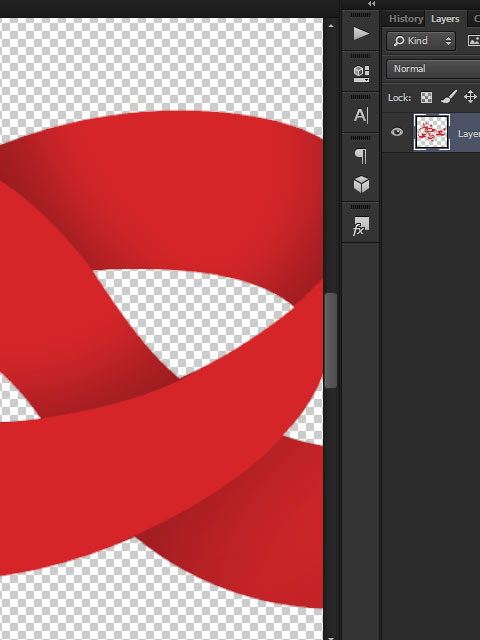Image resolution: width=480 pixels, height=640 pixels.
Task: Hide the layer with the eye icon
Action: point(397,132)
